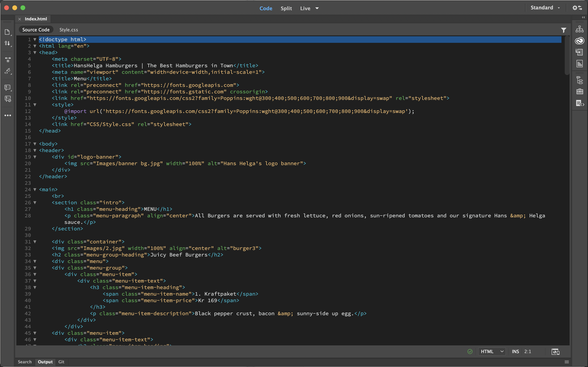Click the File Management up-down arrows icon

7,43
